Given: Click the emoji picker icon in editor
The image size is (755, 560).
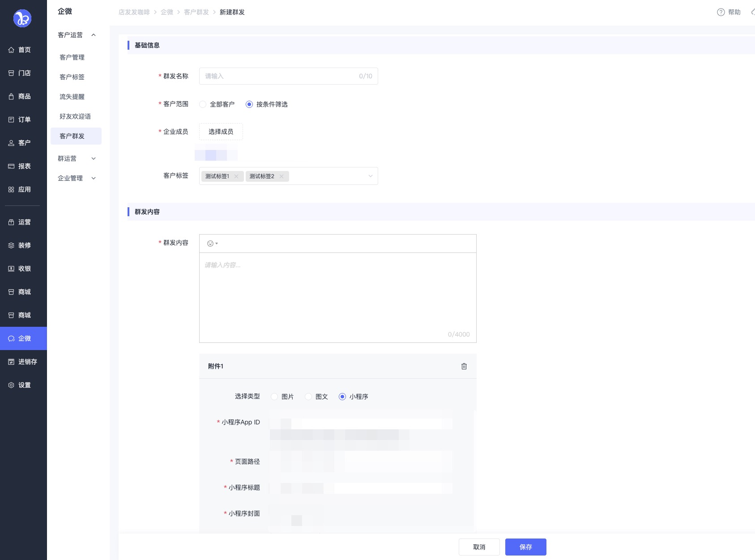Looking at the screenshot, I should (x=210, y=244).
